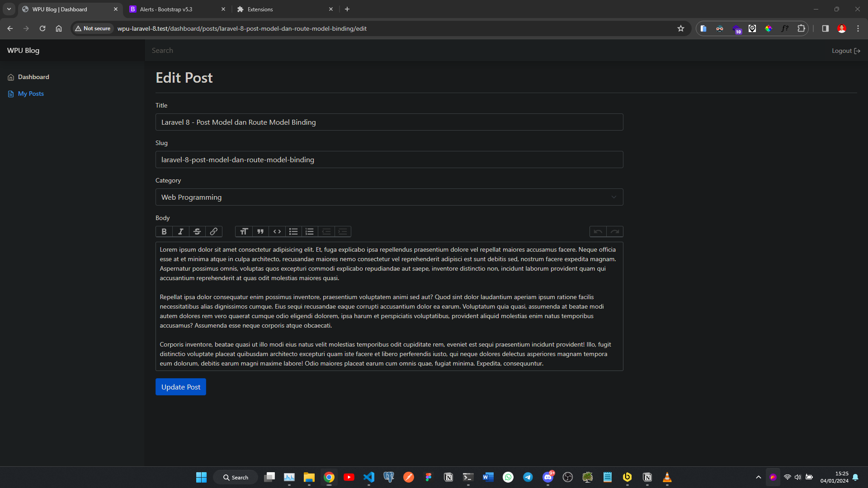Screen dimensions: 868x488
Task: Switch to the Extensions tab
Action: point(260,9)
